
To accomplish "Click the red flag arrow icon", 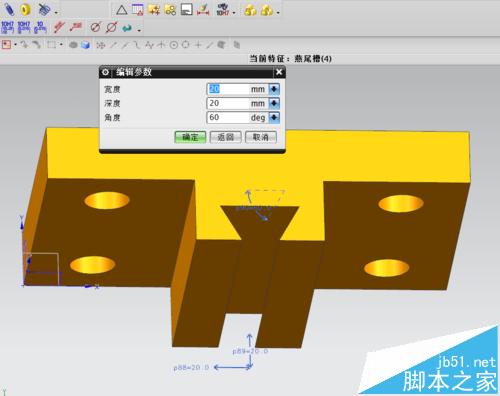I will click(76, 27).
